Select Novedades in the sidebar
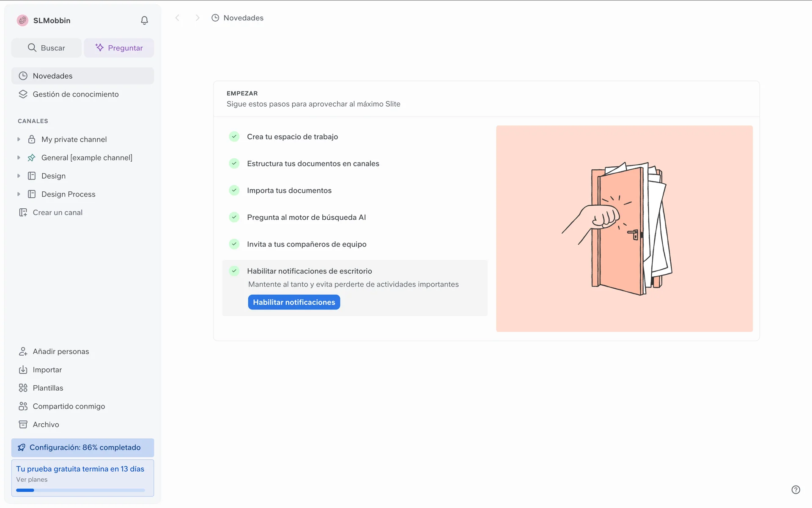The height and width of the screenshot is (508, 812). (x=52, y=76)
